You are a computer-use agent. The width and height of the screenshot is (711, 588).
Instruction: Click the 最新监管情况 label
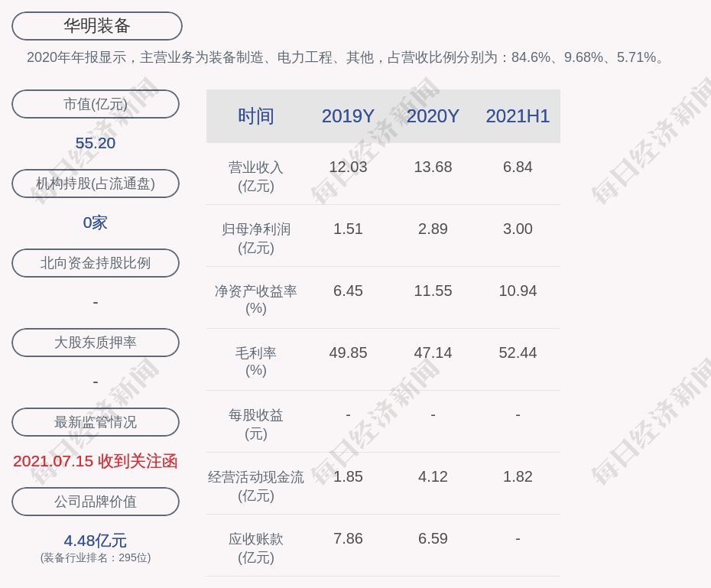pos(96,422)
